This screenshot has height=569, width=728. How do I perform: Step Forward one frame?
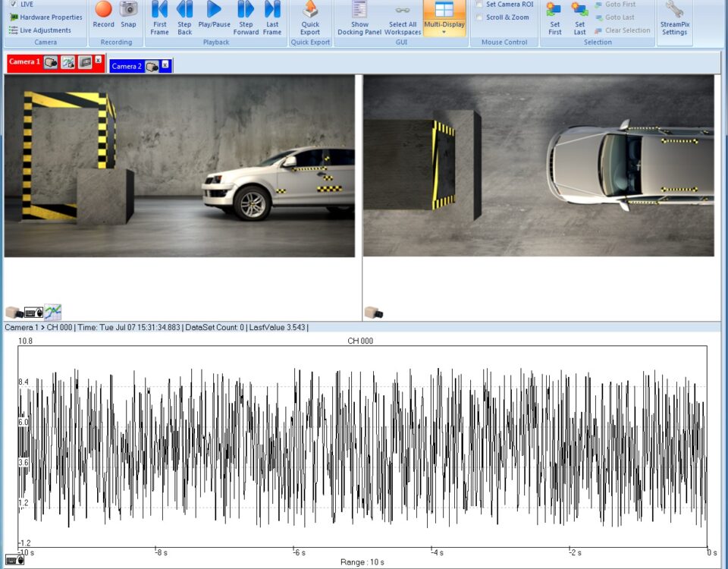pos(246,11)
